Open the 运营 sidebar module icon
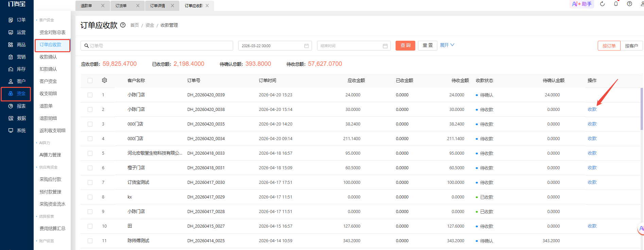Viewport: 644px width, 250px height. (x=11, y=32)
